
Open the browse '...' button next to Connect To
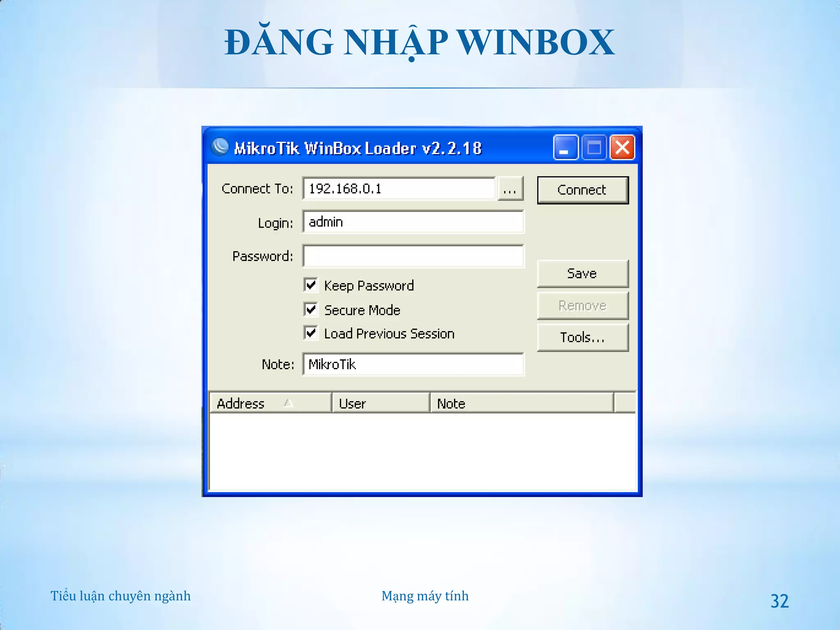click(x=510, y=189)
